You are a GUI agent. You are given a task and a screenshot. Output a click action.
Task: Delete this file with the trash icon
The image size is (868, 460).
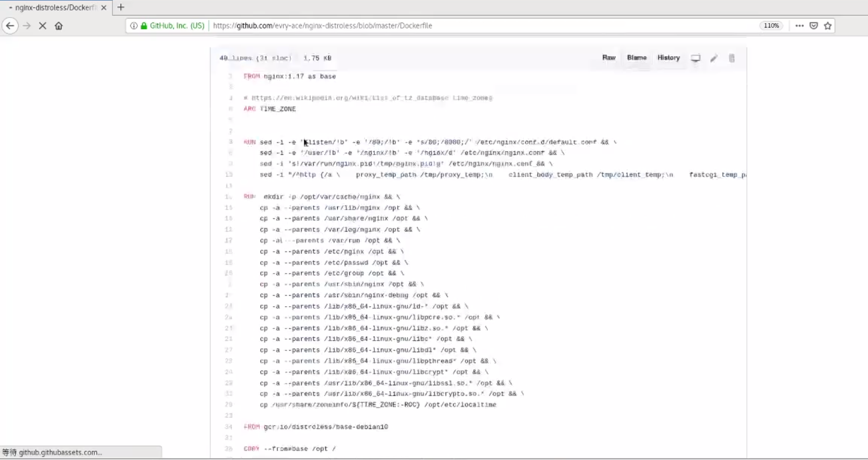pyautogui.click(x=732, y=58)
